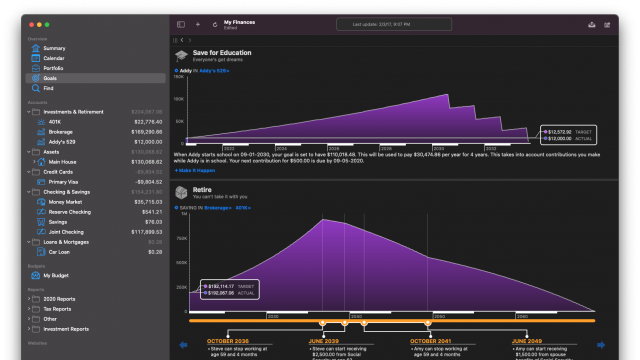Click the compose icon at far right
Image resolution: width=640 pixels, height=360 pixels.
[607, 24]
